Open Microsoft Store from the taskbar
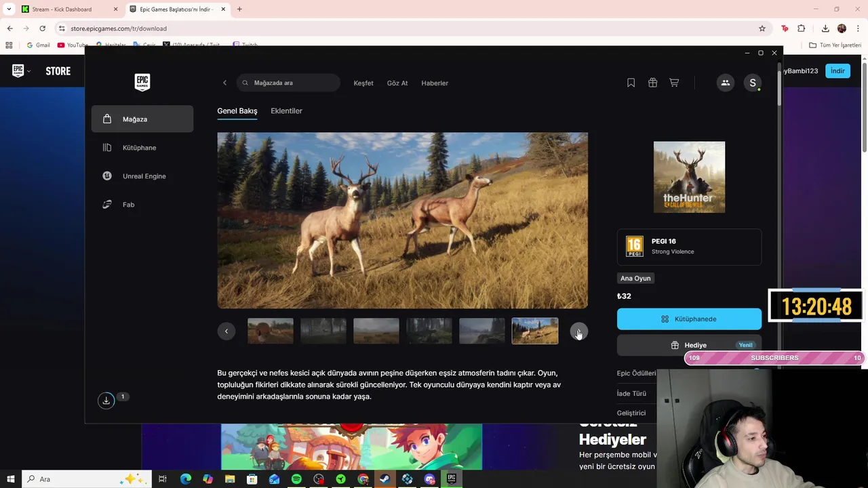Image resolution: width=868 pixels, height=488 pixels. tap(252, 479)
